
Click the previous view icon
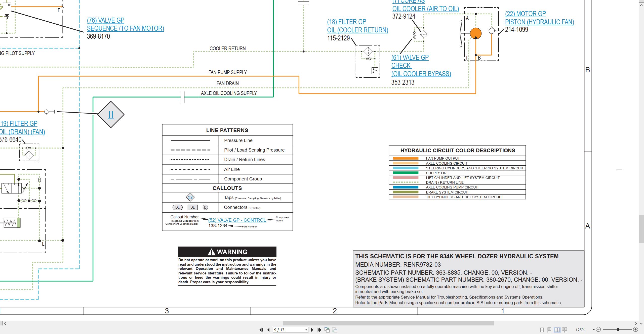pyautogui.click(x=327, y=330)
